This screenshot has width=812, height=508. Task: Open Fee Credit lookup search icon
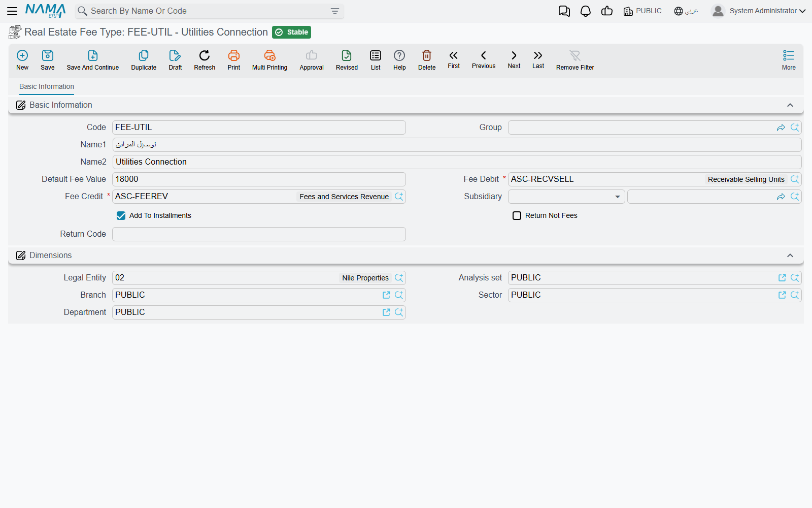[399, 197]
